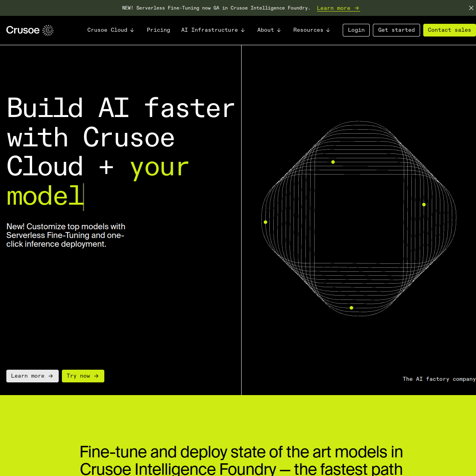Click the down arrow next to About
Image resolution: width=476 pixels, height=476 pixels.
pyautogui.click(x=279, y=30)
